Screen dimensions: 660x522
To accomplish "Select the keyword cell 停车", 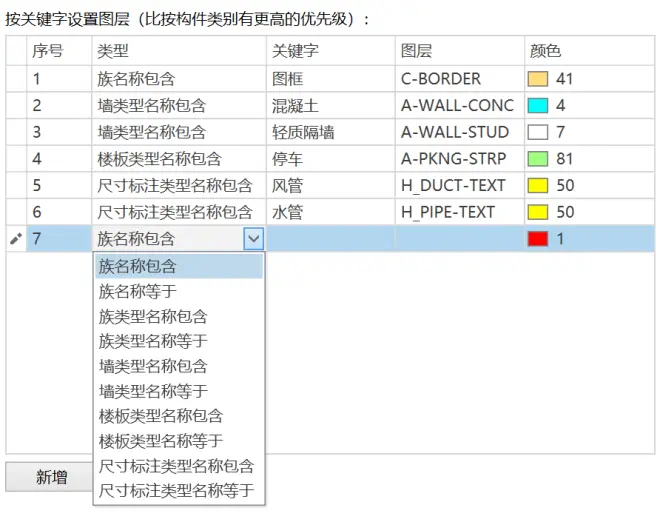I will (x=331, y=159).
